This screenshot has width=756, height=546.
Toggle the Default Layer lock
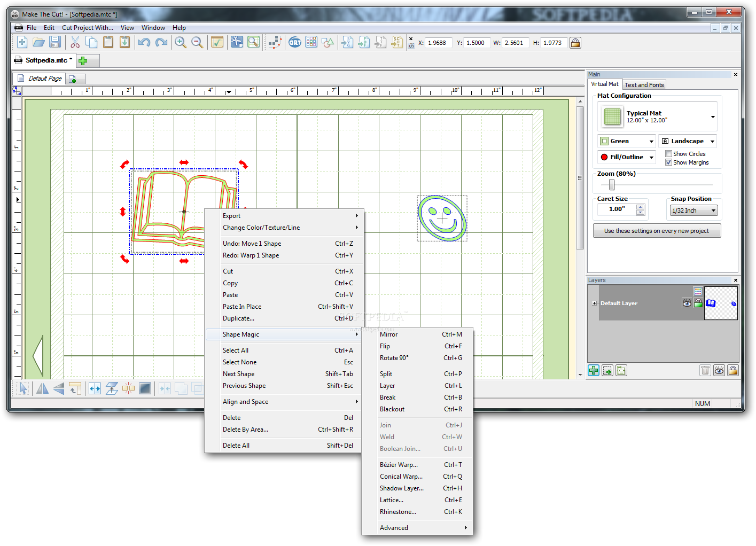tap(698, 303)
